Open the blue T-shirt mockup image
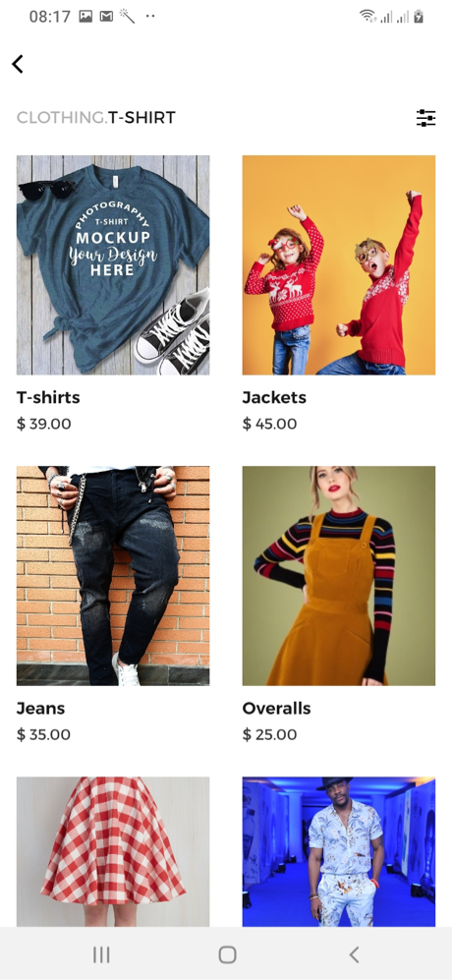The width and height of the screenshot is (452, 980). point(113,265)
